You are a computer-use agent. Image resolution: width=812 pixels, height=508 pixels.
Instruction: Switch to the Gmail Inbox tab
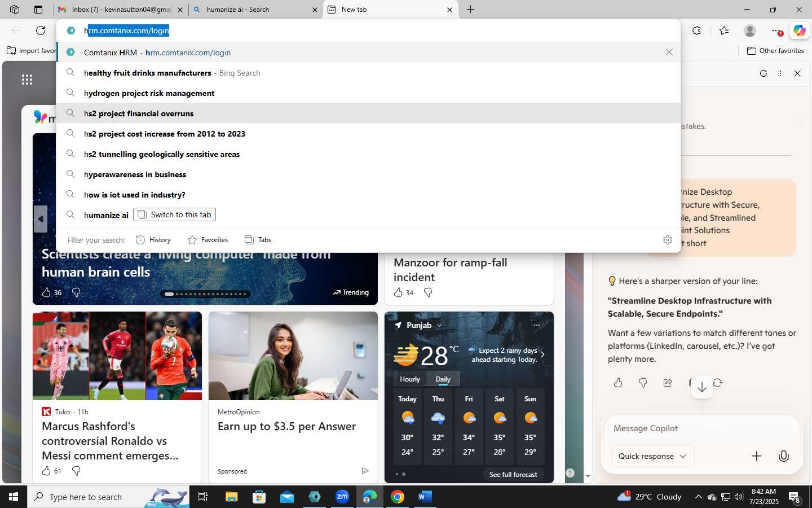(121, 10)
